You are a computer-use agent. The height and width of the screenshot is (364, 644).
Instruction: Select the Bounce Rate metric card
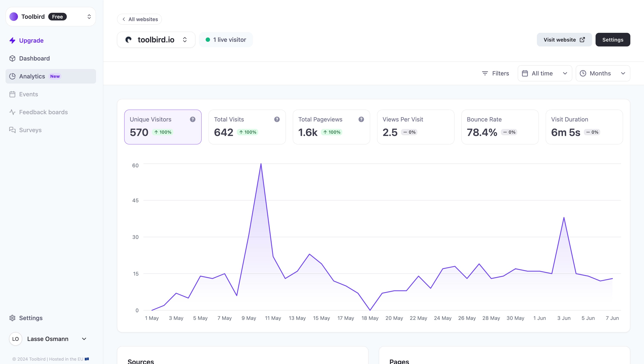click(x=500, y=127)
